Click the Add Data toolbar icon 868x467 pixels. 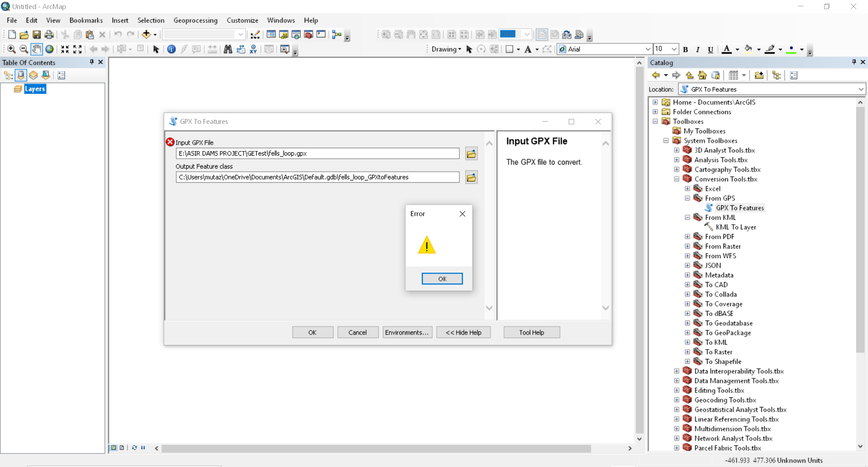146,35
